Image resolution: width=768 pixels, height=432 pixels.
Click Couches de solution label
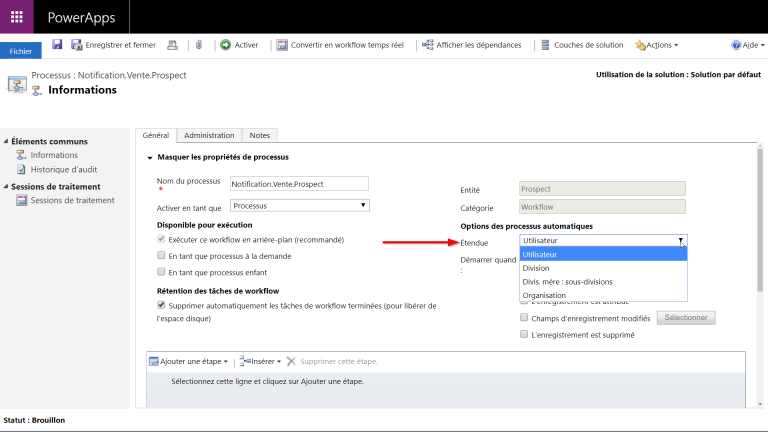click(x=589, y=45)
